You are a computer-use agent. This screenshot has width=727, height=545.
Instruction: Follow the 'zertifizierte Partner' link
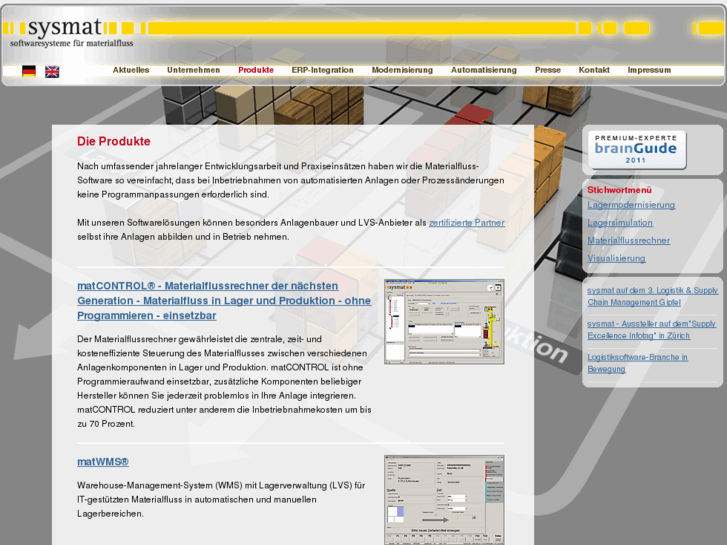point(466,223)
